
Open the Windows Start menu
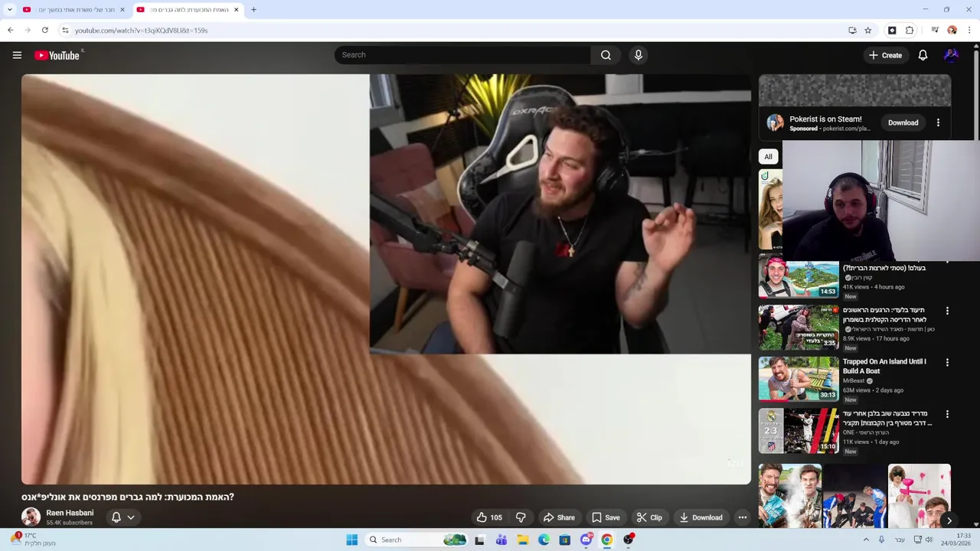351,540
